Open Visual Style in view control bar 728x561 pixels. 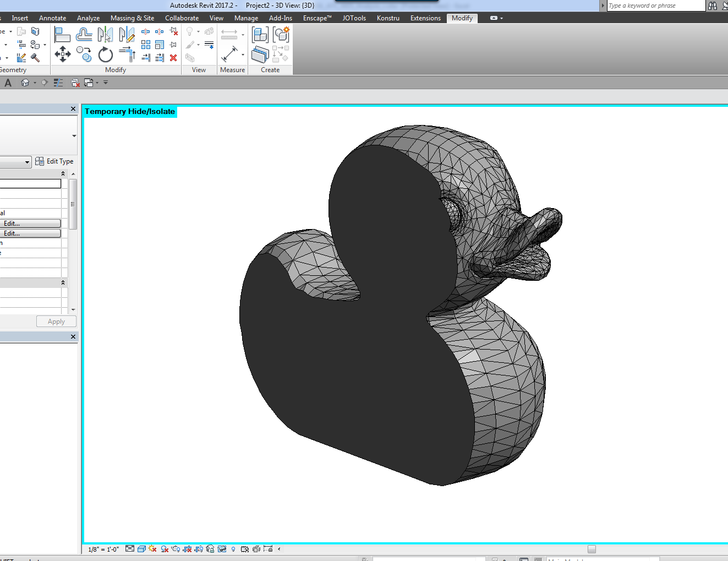click(x=141, y=549)
